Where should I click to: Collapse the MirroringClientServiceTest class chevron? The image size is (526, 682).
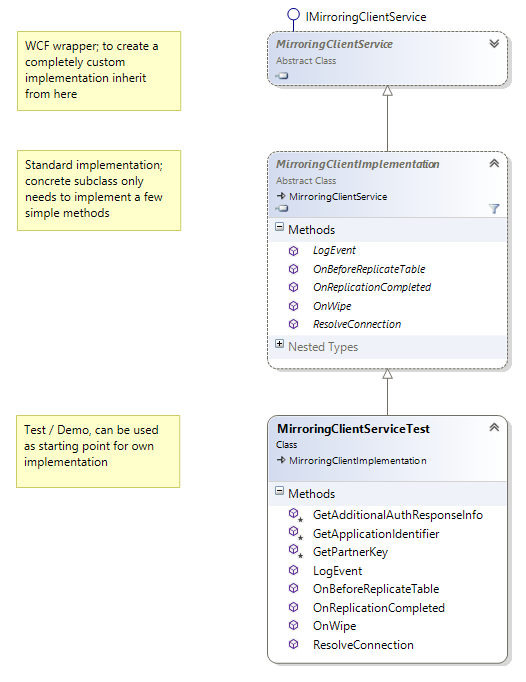tap(494, 428)
